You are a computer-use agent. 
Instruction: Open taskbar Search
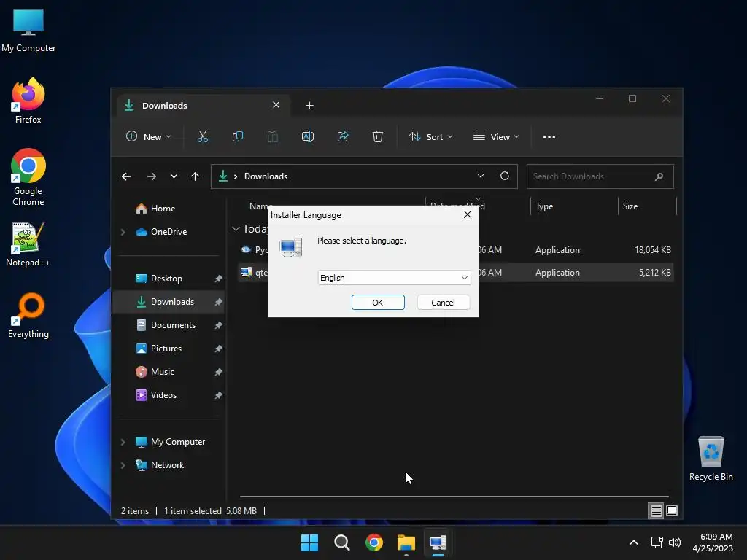tap(342, 542)
